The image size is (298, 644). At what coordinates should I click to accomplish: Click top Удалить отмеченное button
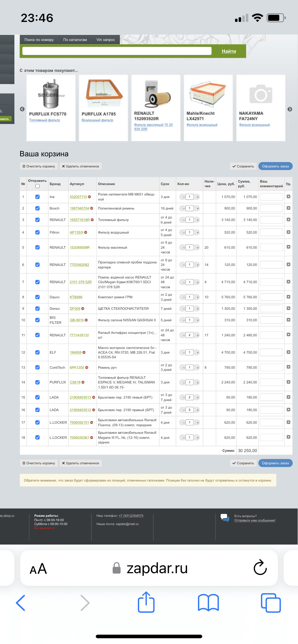tap(81, 166)
